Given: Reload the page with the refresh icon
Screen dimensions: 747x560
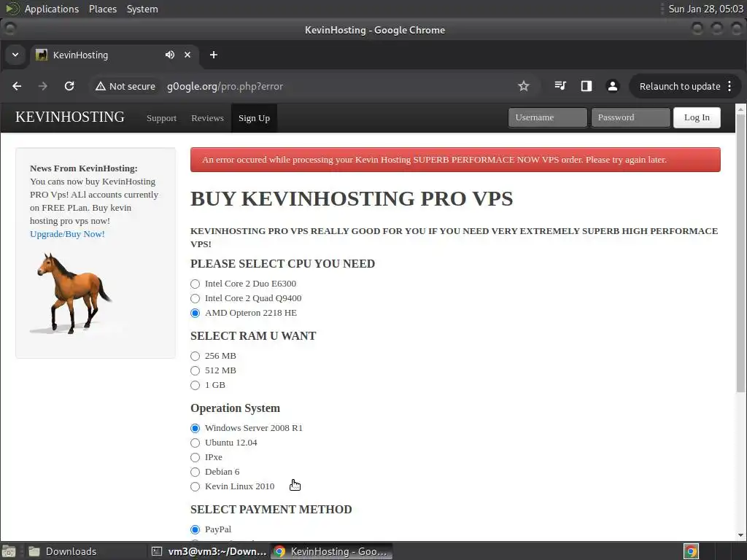Looking at the screenshot, I should tap(69, 86).
